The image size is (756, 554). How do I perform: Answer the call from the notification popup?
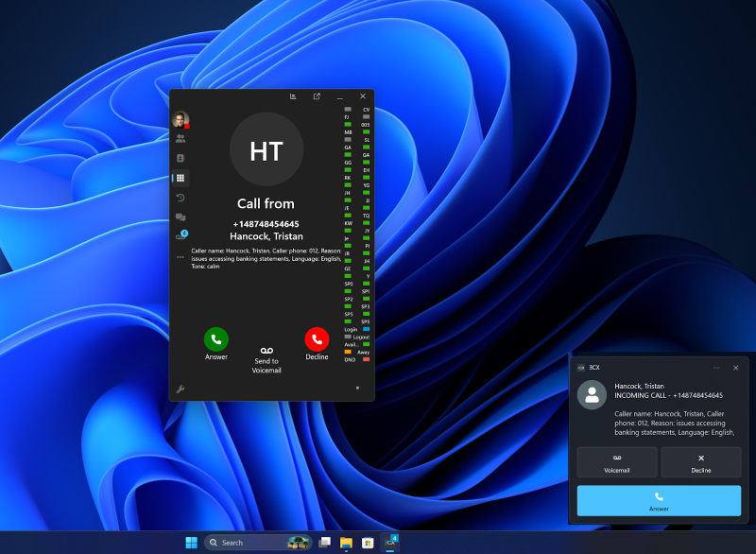pos(659,500)
